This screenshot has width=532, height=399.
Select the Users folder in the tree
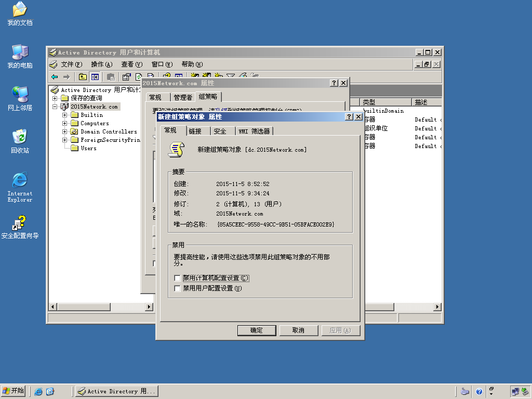84,148
